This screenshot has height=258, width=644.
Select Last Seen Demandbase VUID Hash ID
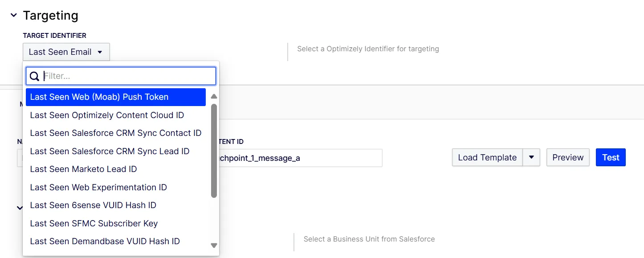(x=116, y=241)
